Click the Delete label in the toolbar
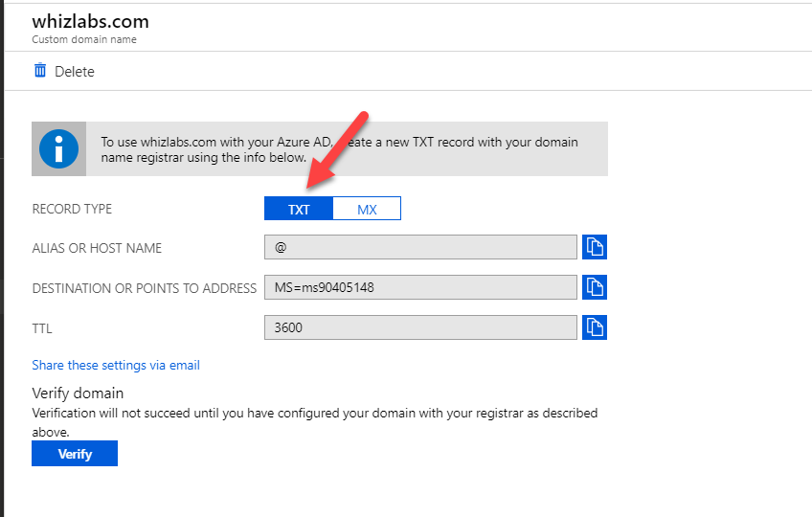This screenshot has width=812, height=517. tap(75, 72)
